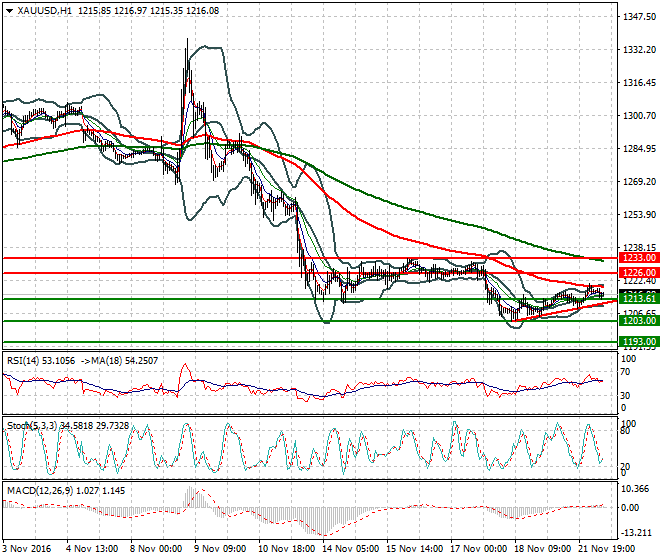The height and width of the screenshot is (560, 660).
Task: Click the 14 Nov 05:00 time label
Action: (x=351, y=549)
